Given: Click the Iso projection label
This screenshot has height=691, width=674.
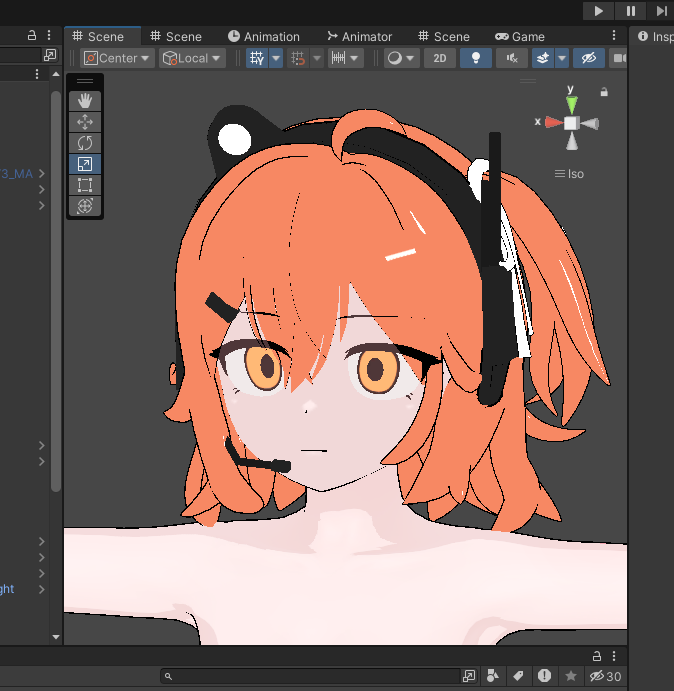Looking at the screenshot, I should click(570, 174).
